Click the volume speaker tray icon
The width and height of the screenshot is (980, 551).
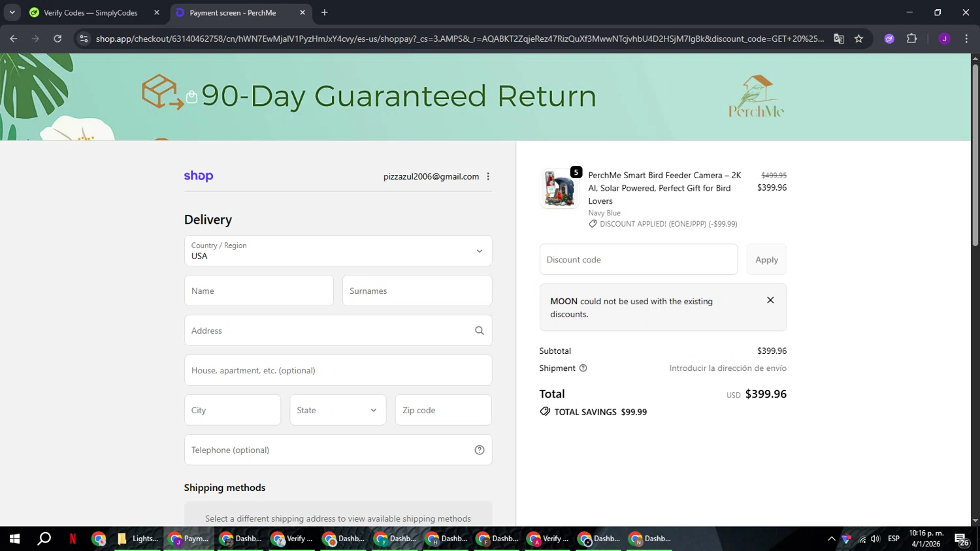pos(875,539)
